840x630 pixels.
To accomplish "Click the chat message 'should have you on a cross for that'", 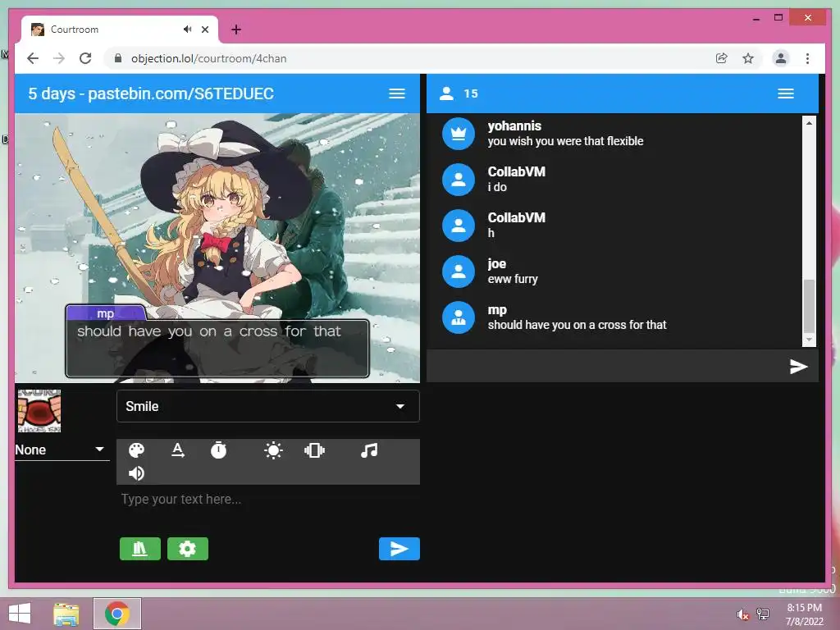I will click(577, 325).
